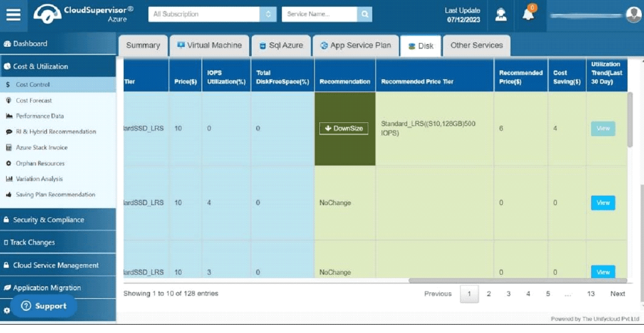Click the Cost Saving($) column header
This screenshot has height=333, width=644.
[567, 77]
